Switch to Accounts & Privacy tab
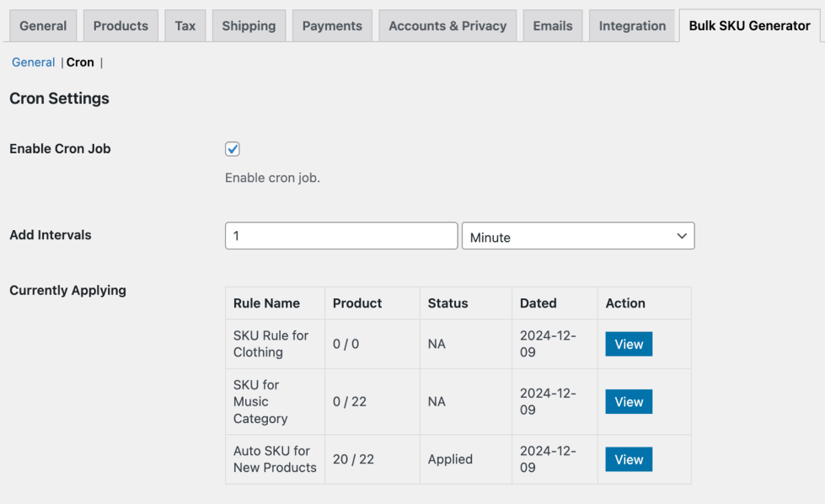 tap(447, 26)
